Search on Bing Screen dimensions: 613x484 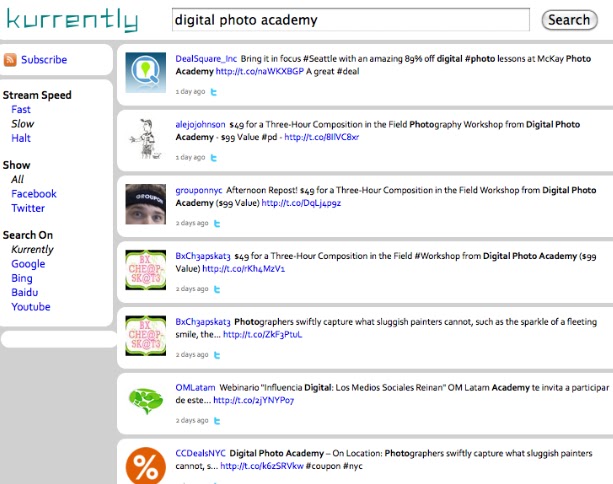22,278
